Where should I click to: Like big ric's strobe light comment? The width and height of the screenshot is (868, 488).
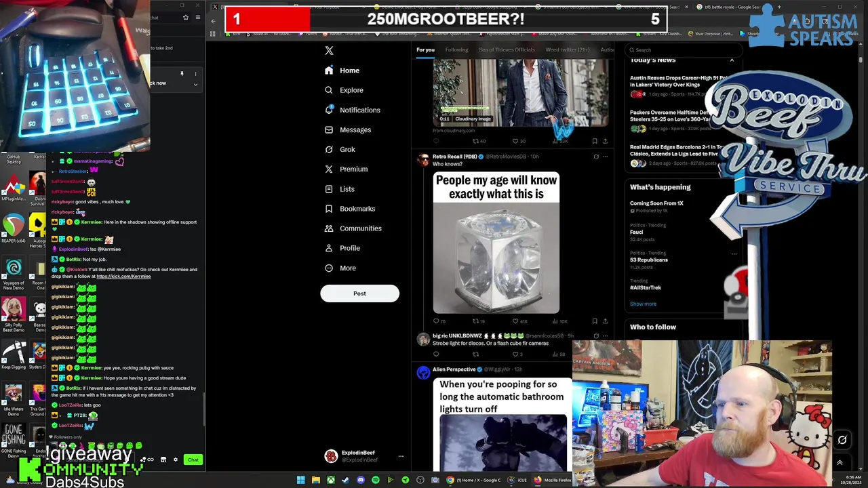pyautogui.click(x=517, y=354)
